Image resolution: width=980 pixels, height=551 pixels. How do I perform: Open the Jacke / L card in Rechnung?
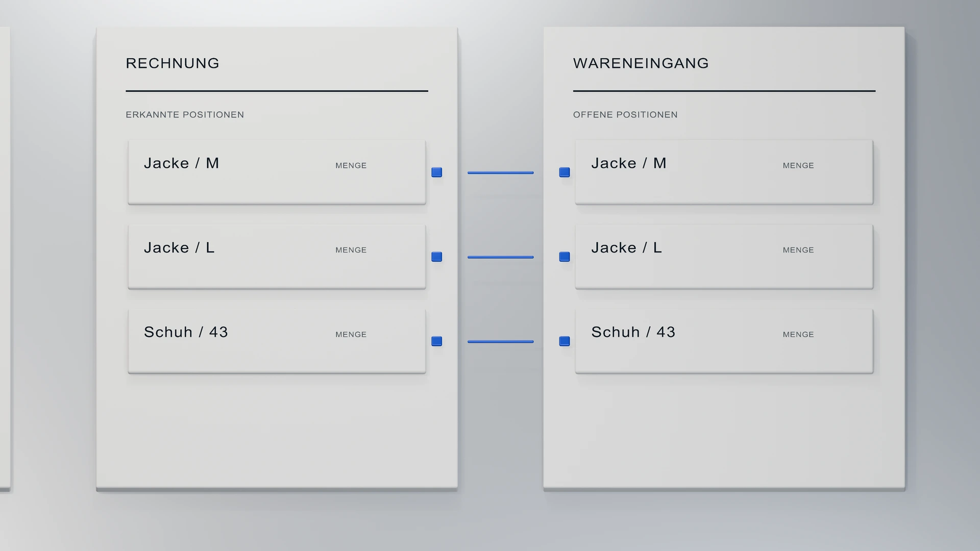[x=277, y=257]
